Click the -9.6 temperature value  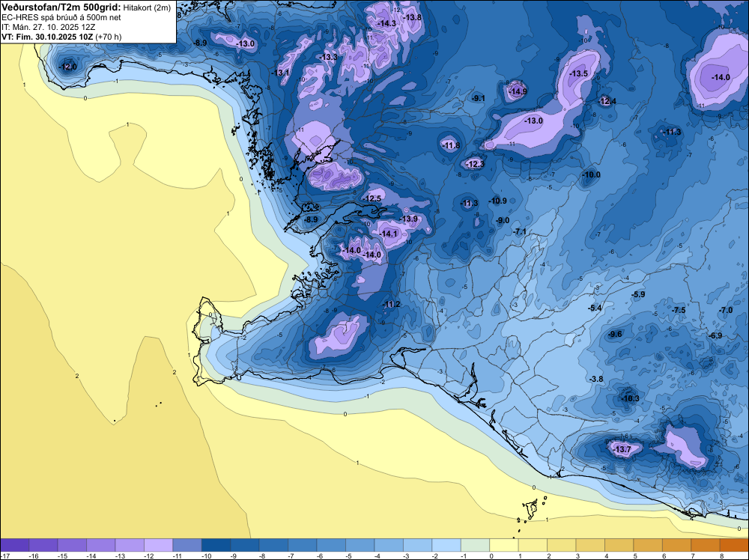pos(616,334)
